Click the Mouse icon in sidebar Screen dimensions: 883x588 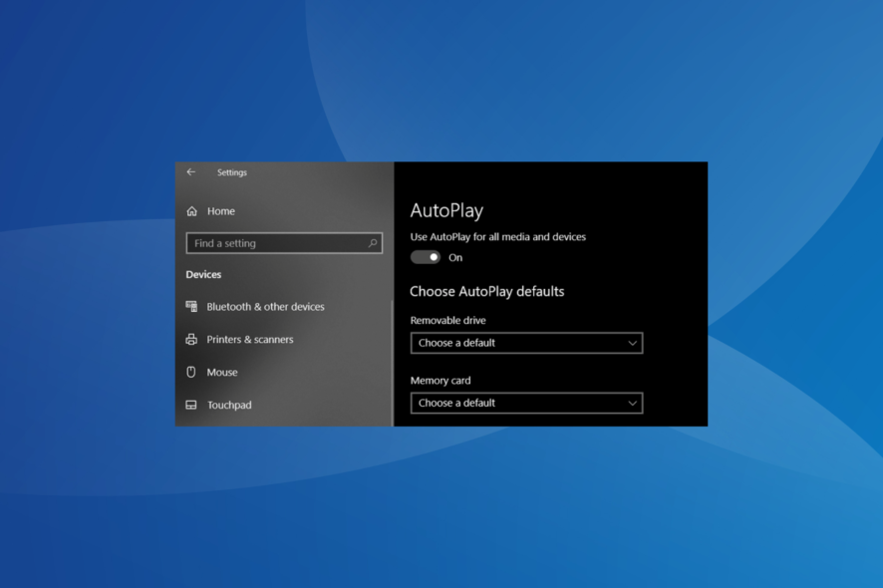(191, 373)
